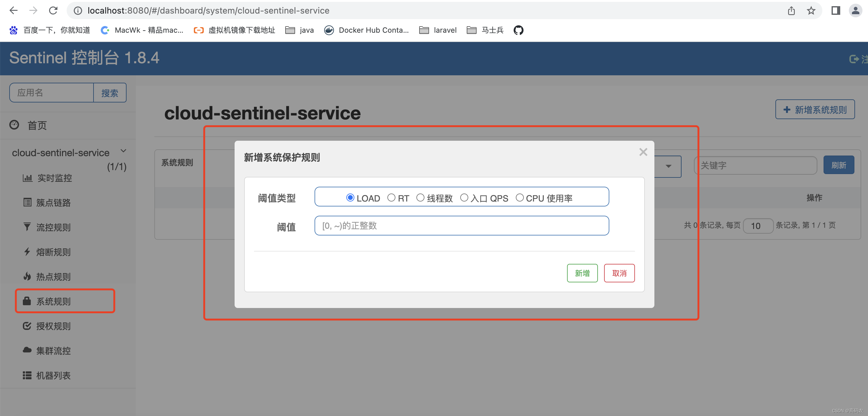Bookmark this page with star icon

tap(811, 11)
